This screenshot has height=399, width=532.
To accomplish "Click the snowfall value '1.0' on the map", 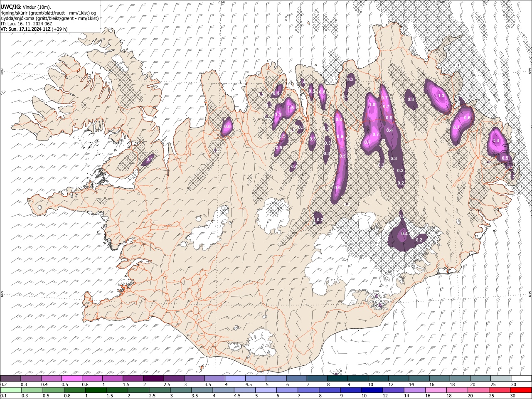I will point(372,105).
